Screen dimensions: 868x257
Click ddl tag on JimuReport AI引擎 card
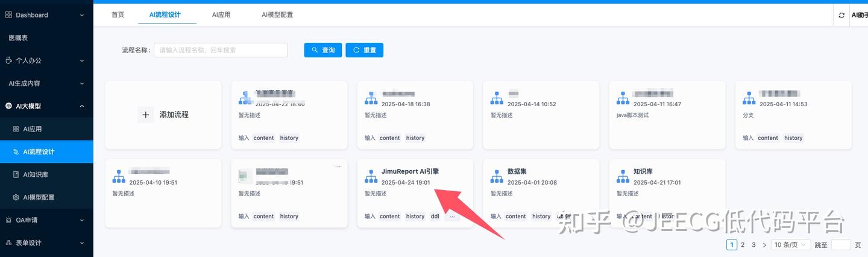click(x=435, y=217)
